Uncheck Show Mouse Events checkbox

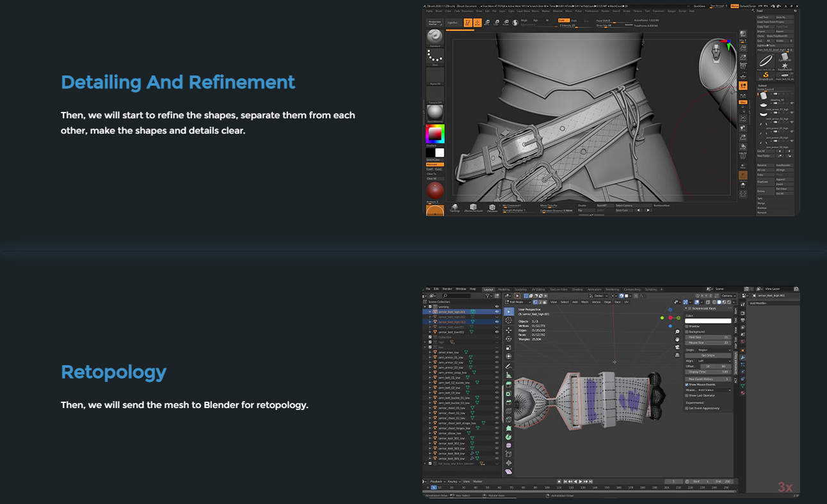[x=687, y=384]
